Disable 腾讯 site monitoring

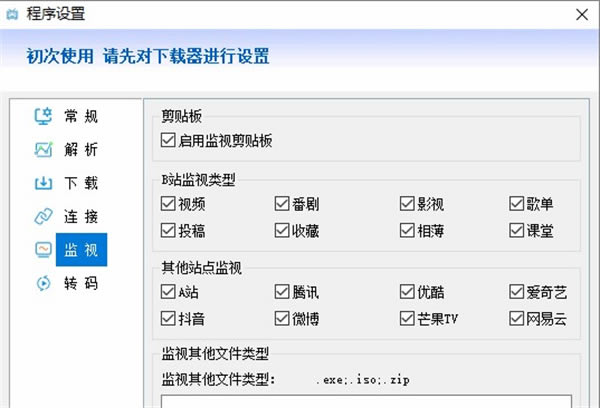(283, 292)
